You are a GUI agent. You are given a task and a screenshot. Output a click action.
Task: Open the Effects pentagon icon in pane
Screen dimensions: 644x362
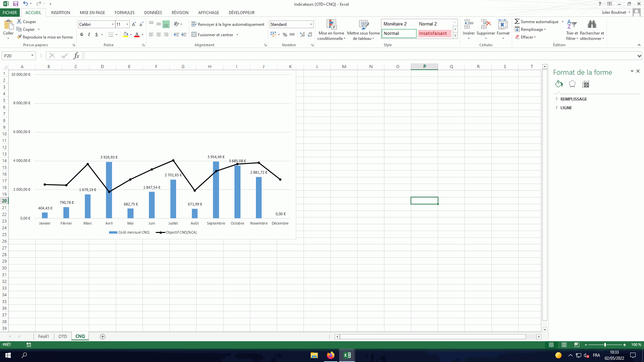572,84
